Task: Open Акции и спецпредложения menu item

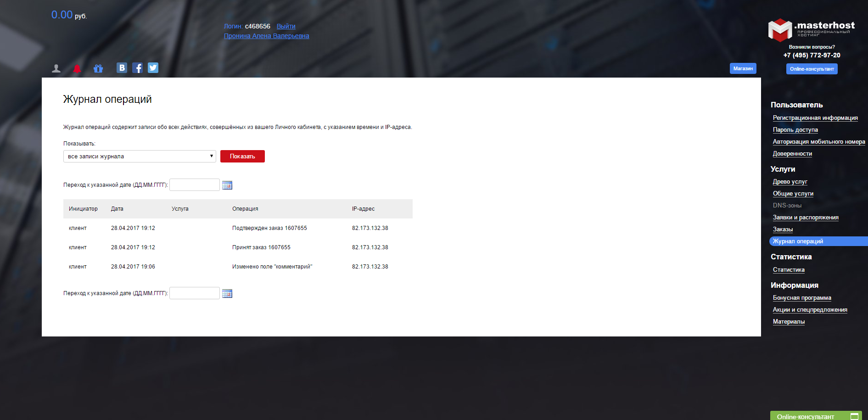Action: (x=810, y=310)
